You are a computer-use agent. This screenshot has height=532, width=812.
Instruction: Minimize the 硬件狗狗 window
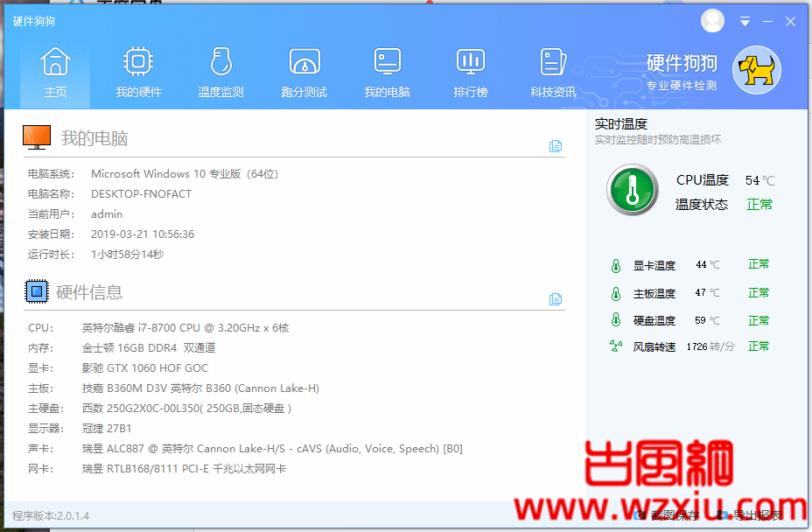click(x=767, y=22)
